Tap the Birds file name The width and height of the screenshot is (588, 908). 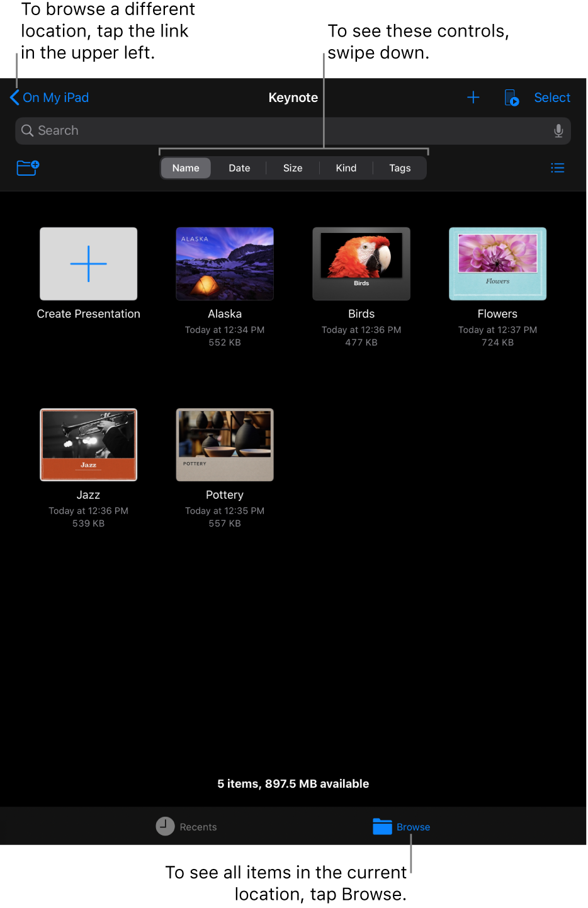[361, 314]
